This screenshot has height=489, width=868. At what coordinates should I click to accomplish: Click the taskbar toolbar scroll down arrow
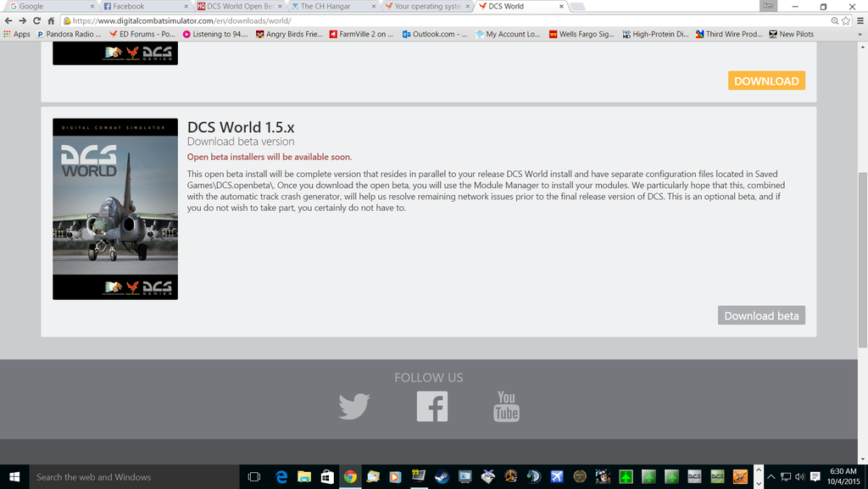(759, 483)
